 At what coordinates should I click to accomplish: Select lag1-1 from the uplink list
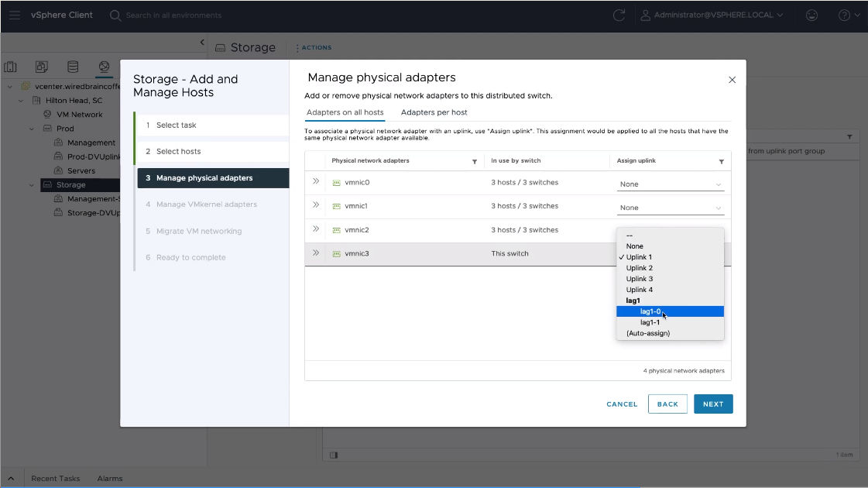tap(650, 322)
